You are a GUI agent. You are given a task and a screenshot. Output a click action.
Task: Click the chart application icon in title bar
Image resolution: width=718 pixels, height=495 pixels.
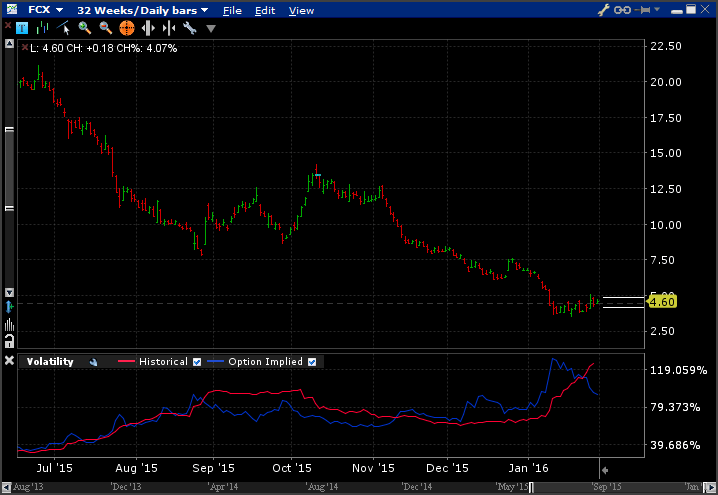pos(11,9)
